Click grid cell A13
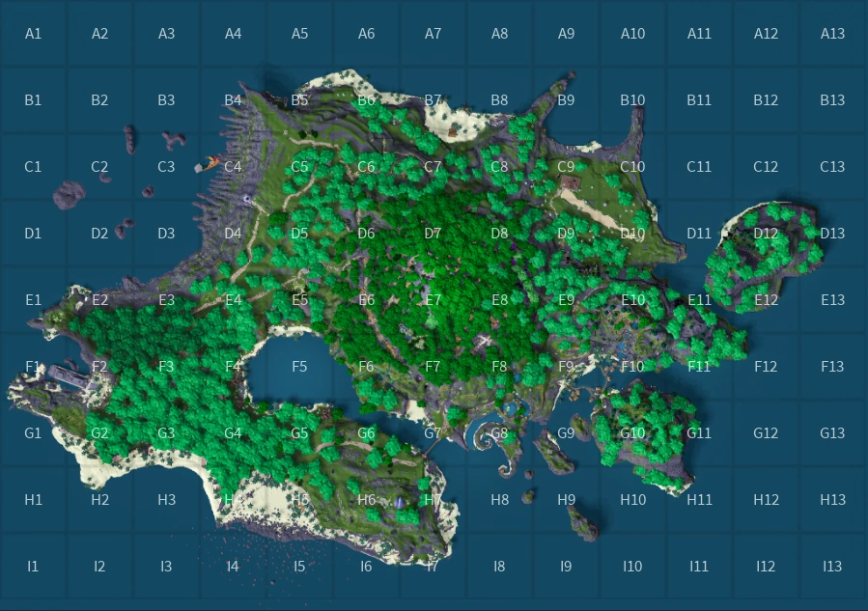The image size is (868, 611). (832, 33)
